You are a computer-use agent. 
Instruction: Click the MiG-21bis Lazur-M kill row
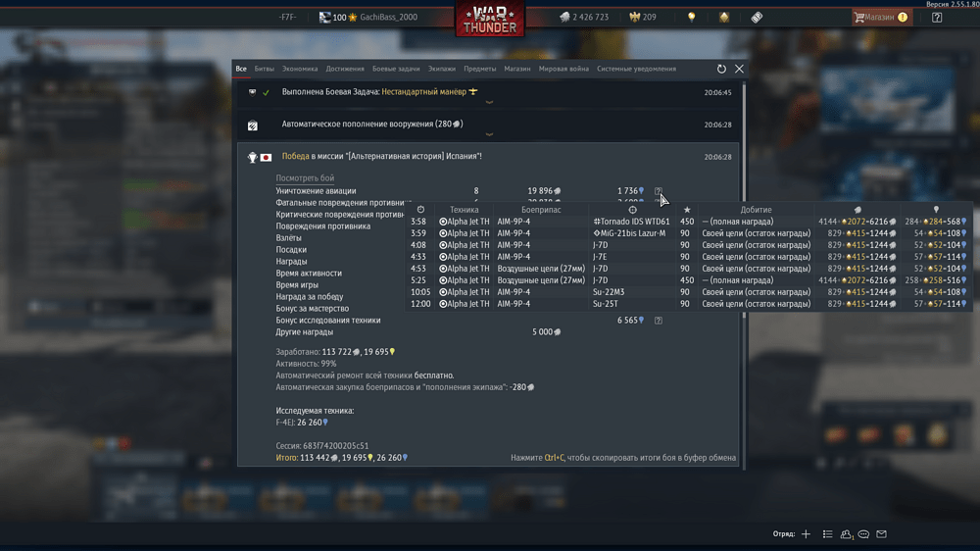coord(689,233)
